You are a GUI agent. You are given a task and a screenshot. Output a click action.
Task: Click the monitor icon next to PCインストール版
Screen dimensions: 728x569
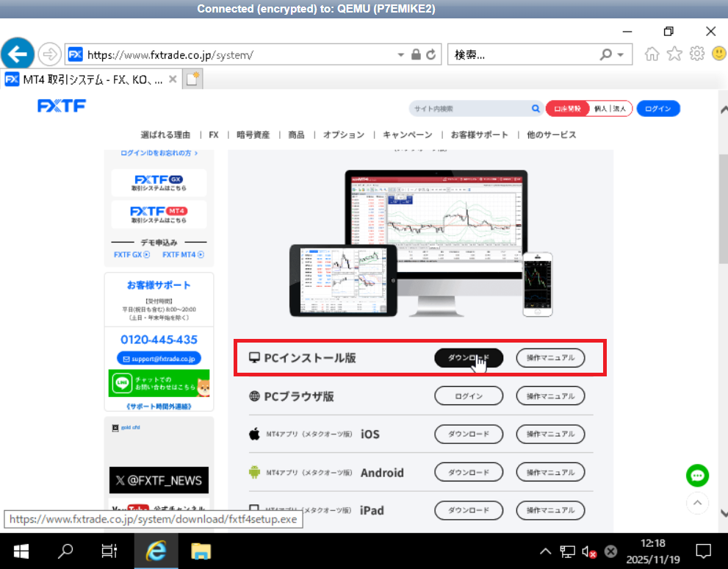coord(255,357)
